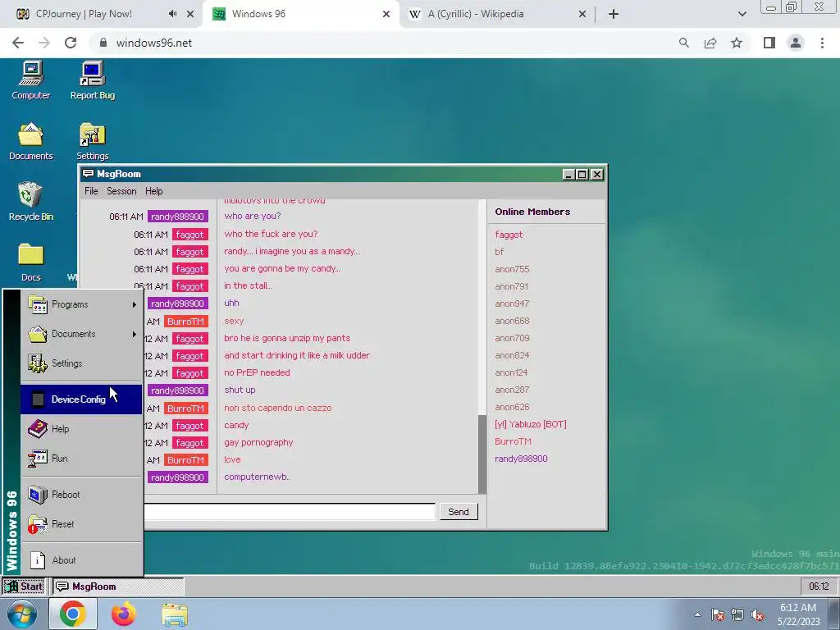Screen dimensions: 840x630
Task: Open the MsgRoom Help menu
Action: pyautogui.click(x=153, y=191)
